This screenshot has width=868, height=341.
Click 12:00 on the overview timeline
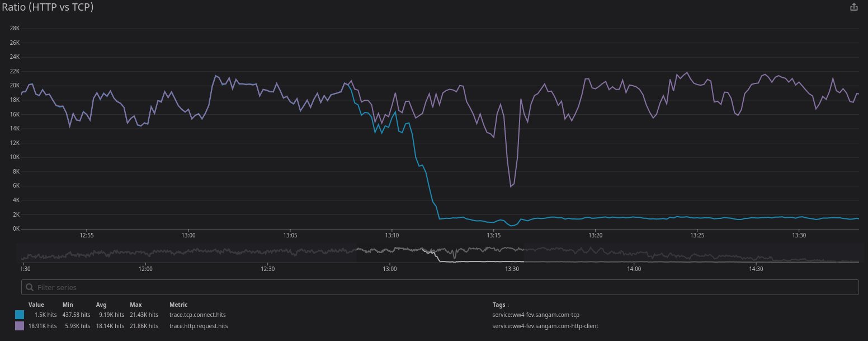145,269
